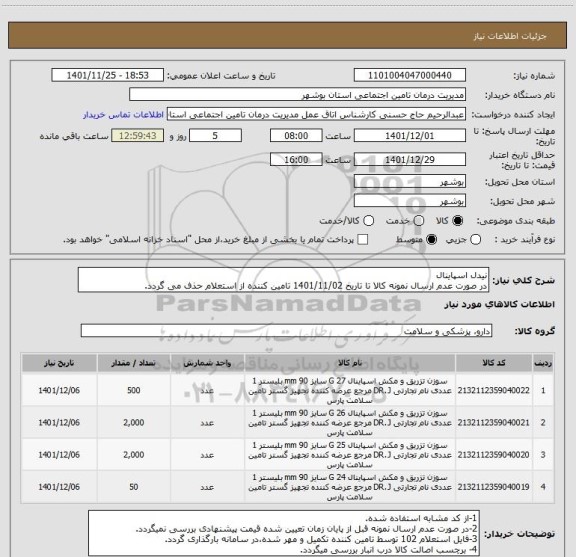The height and width of the screenshot is (557, 576).
Task: Click the 25 G spinal needle item name
Action: click(350, 455)
